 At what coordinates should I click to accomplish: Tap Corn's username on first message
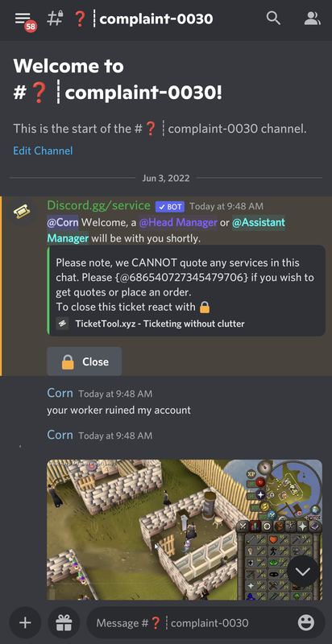point(60,393)
